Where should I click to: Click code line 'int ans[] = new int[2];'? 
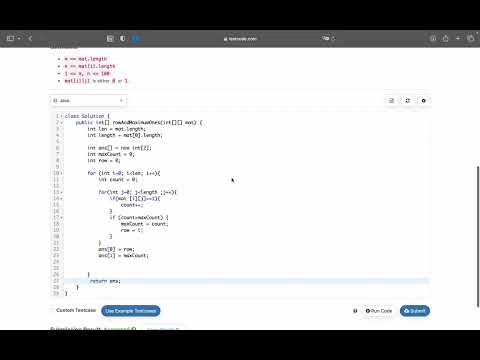119,148
